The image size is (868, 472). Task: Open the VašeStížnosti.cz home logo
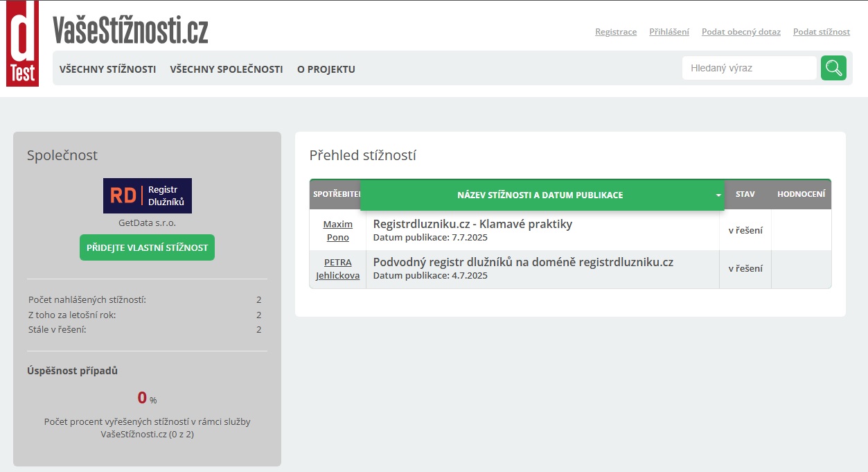pos(130,30)
